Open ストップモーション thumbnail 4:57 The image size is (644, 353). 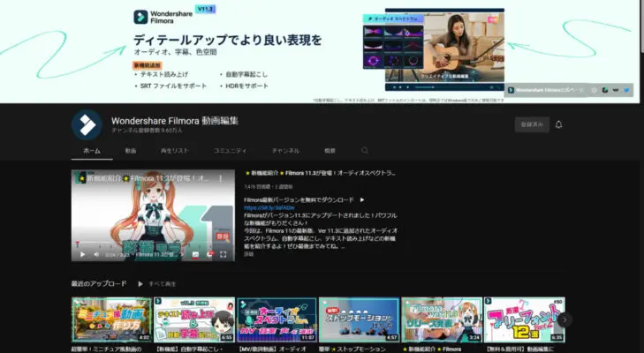point(360,319)
